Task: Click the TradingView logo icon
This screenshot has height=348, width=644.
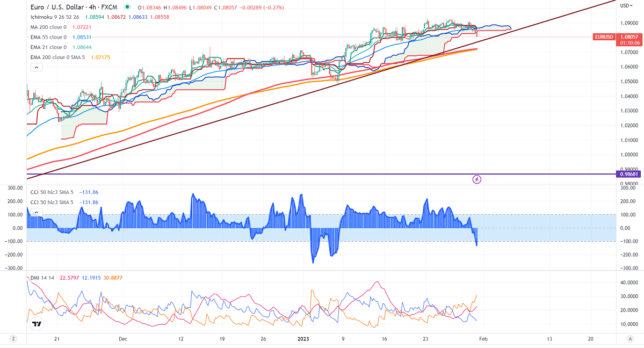Action: 37,324
